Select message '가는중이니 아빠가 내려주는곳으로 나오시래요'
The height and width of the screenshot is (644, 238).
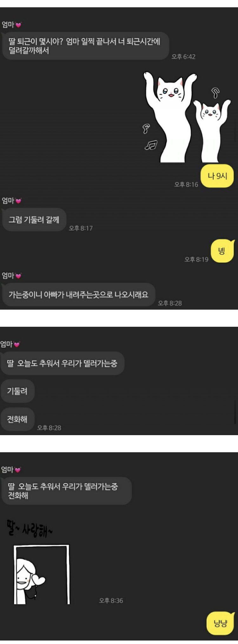coord(79,295)
